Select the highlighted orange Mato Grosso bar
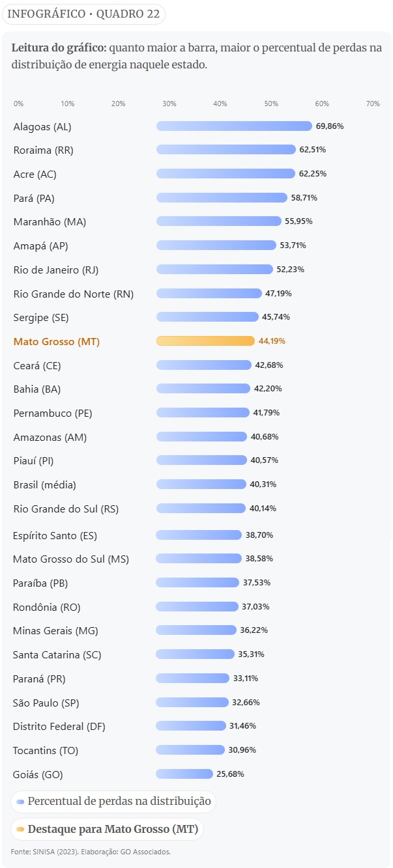The height and width of the screenshot is (868, 393). pos(205,341)
